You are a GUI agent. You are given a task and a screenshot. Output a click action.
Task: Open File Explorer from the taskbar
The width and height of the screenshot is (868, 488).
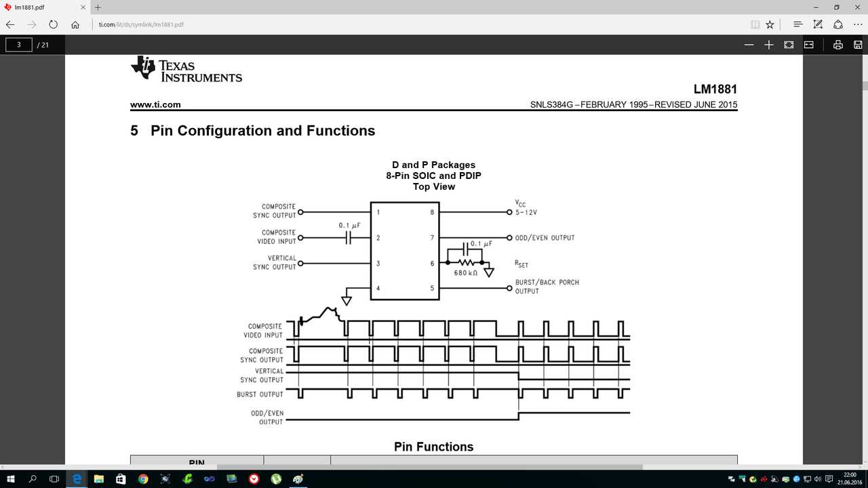click(x=99, y=479)
